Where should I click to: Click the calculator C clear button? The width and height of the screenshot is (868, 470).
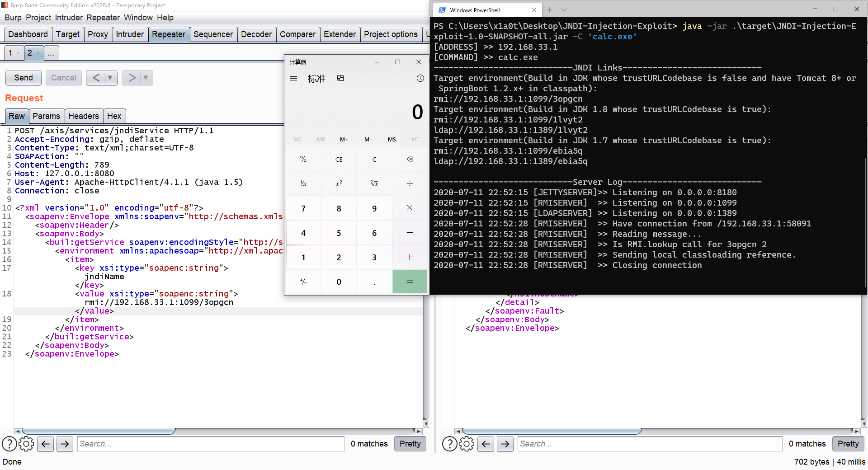pyautogui.click(x=374, y=159)
